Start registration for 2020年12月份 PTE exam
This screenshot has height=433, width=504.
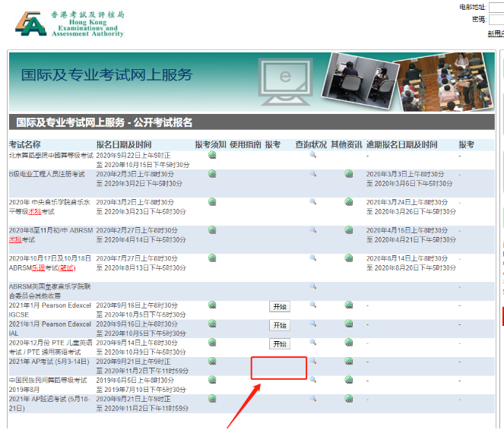(279, 344)
